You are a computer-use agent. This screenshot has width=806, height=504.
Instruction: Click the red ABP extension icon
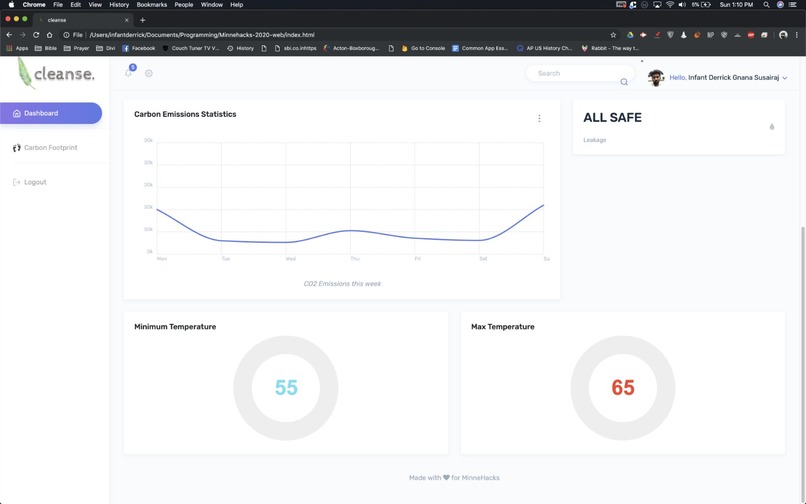pos(751,35)
